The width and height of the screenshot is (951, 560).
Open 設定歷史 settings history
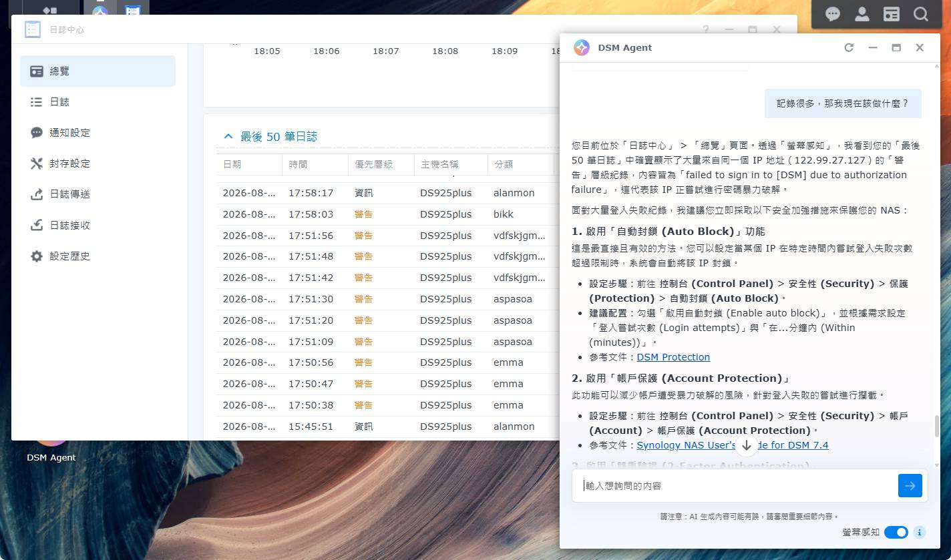(98, 256)
